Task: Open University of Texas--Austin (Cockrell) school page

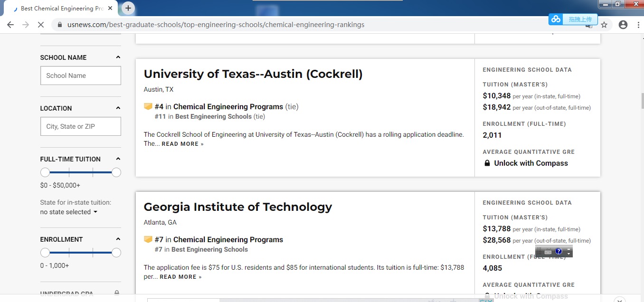Action: (x=253, y=74)
